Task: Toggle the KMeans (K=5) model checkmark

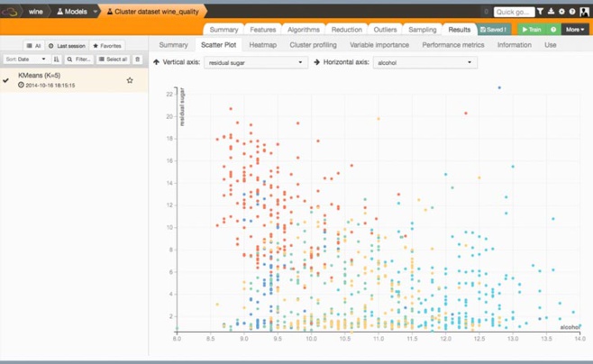Action: coord(6,80)
